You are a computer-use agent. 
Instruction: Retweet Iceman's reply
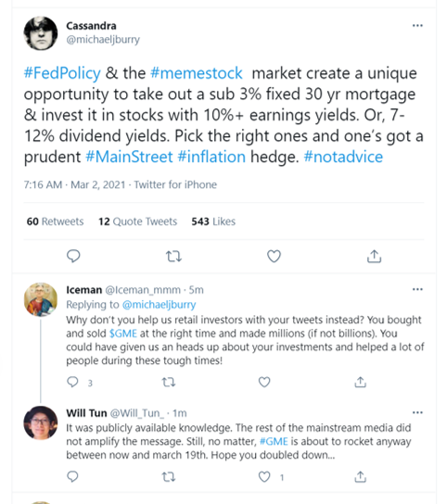click(x=169, y=383)
